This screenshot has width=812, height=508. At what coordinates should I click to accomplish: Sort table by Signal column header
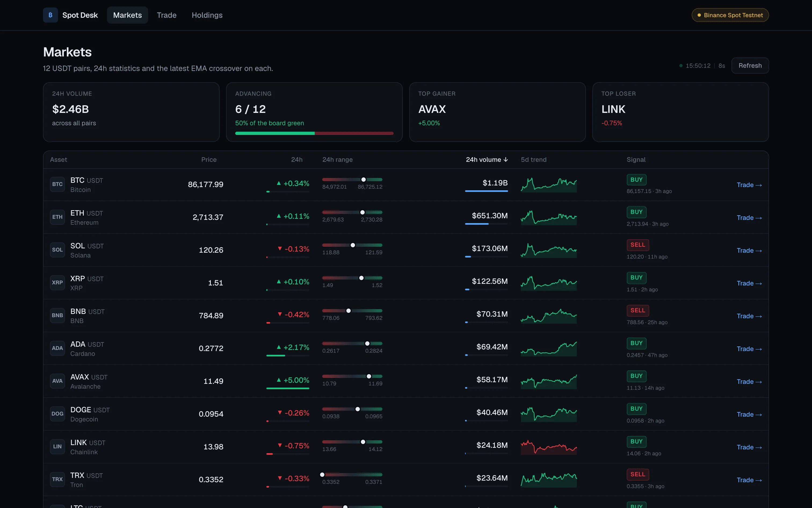click(x=636, y=160)
